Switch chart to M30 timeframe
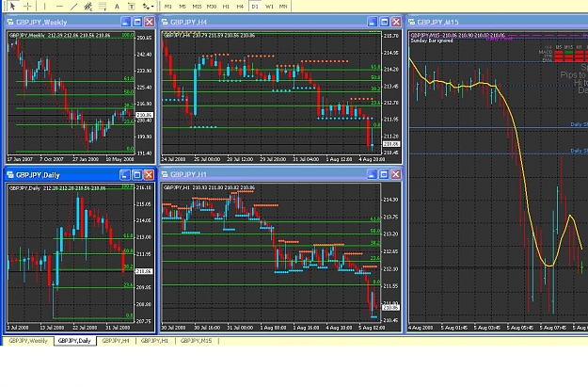Screen dimensions: 588x387 click(212, 6)
